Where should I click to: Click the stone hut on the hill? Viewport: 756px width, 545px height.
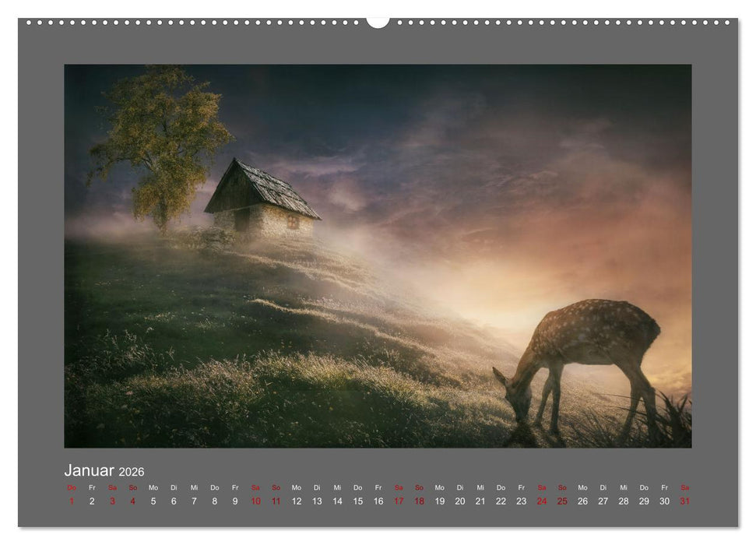point(261,202)
